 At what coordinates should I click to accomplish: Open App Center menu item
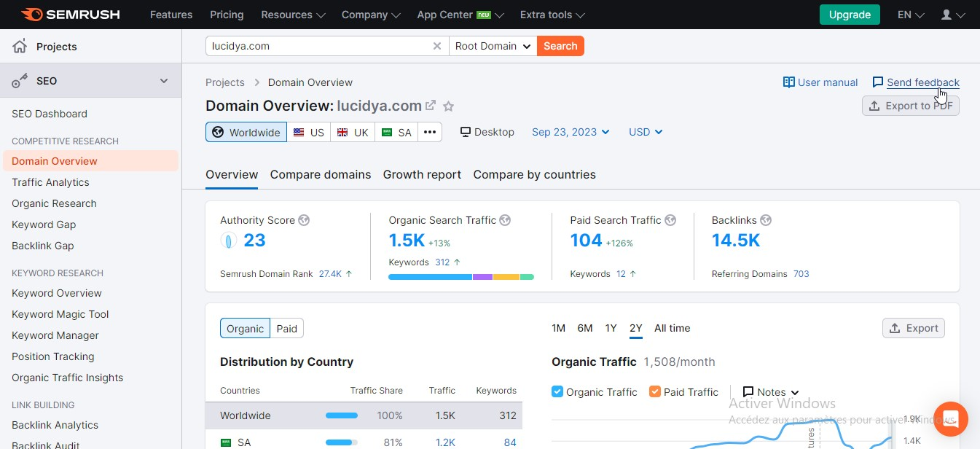[x=460, y=15]
